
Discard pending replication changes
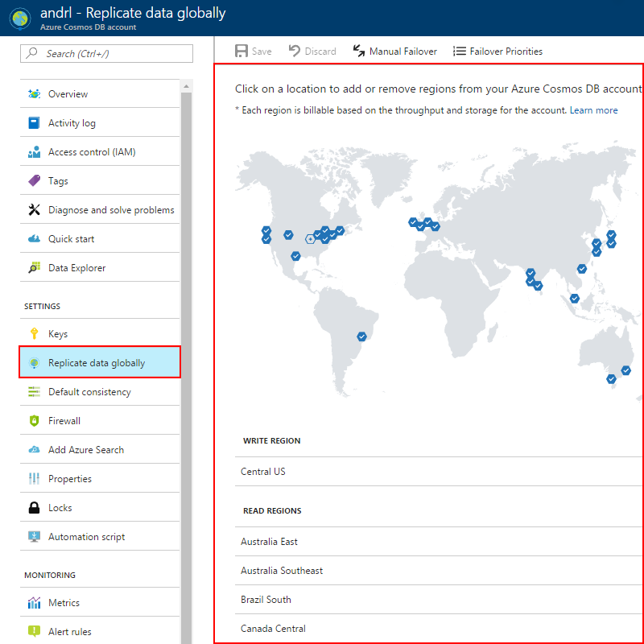312,50
